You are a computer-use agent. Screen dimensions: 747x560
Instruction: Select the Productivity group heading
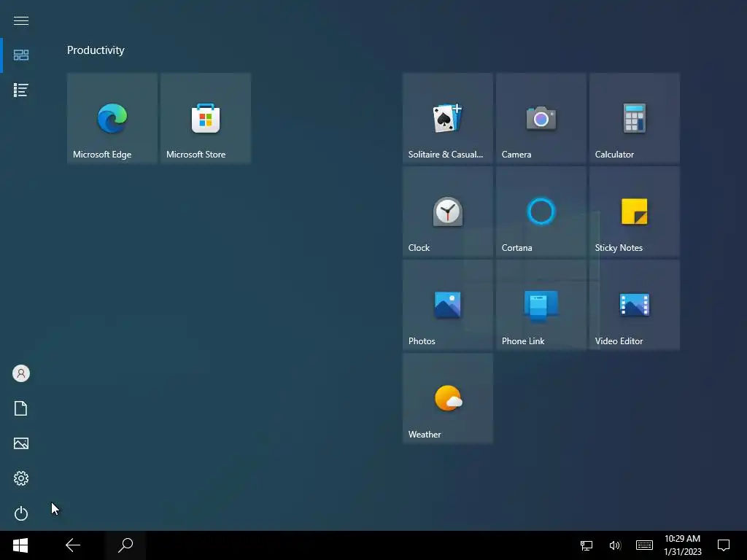(x=96, y=50)
